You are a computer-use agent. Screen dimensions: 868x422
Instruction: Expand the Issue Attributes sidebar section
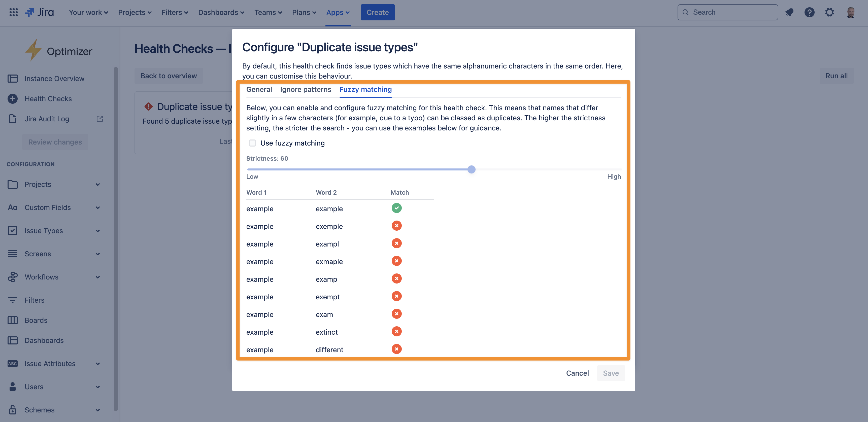(97, 364)
